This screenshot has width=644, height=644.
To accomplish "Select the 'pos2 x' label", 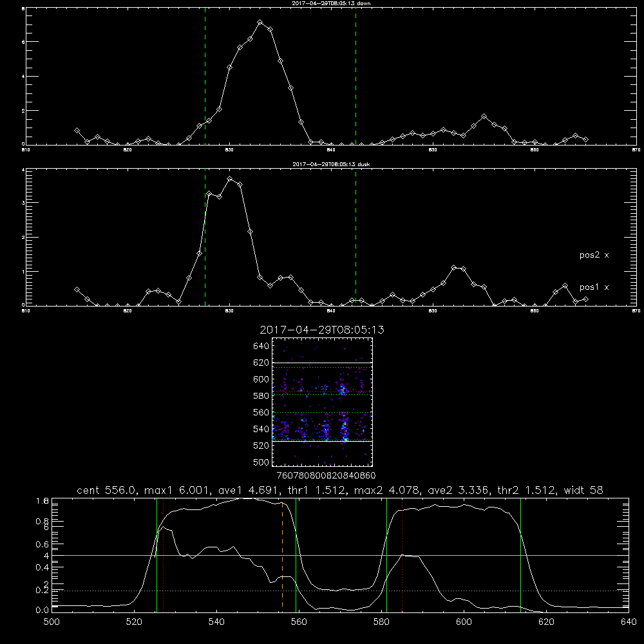I will [594, 255].
